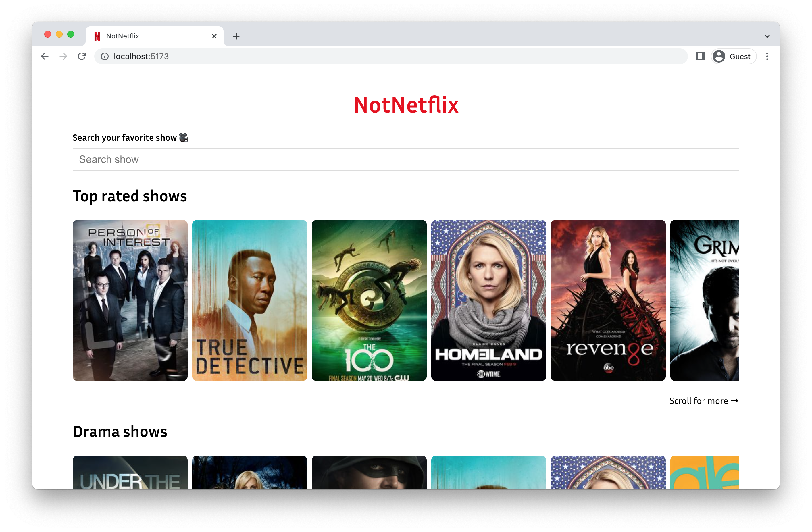Image resolution: width=812 pixels, height=532 pixels.
Task: Open the Homeland poster in Top rated
Action: pos(488,300)
